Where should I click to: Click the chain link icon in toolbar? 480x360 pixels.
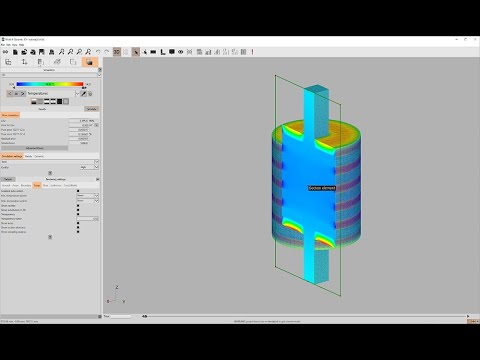pos(5,52)
